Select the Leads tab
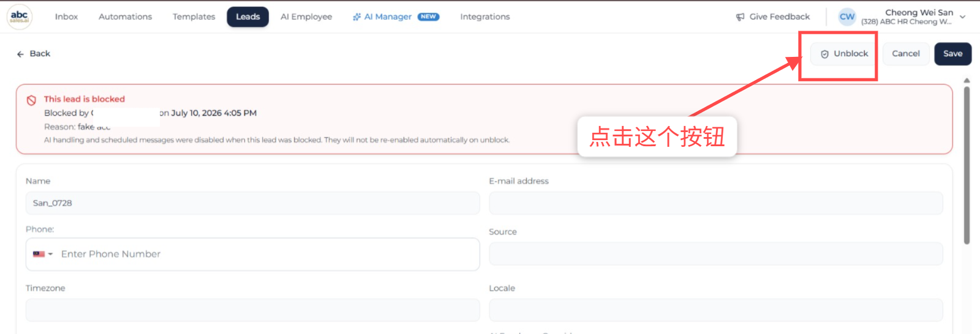Viewport: 980px width, 334px height. [x=248, y=17]
